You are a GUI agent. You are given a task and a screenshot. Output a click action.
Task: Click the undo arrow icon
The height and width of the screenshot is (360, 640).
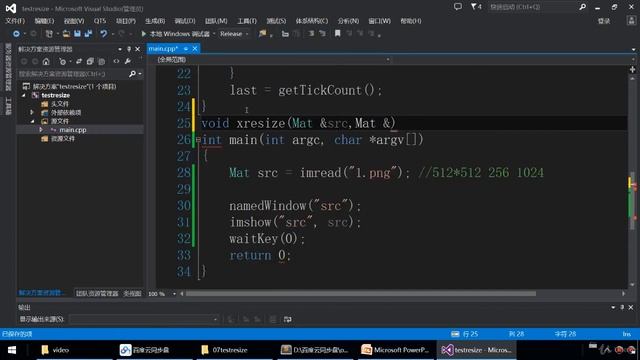tap(104, 34)
